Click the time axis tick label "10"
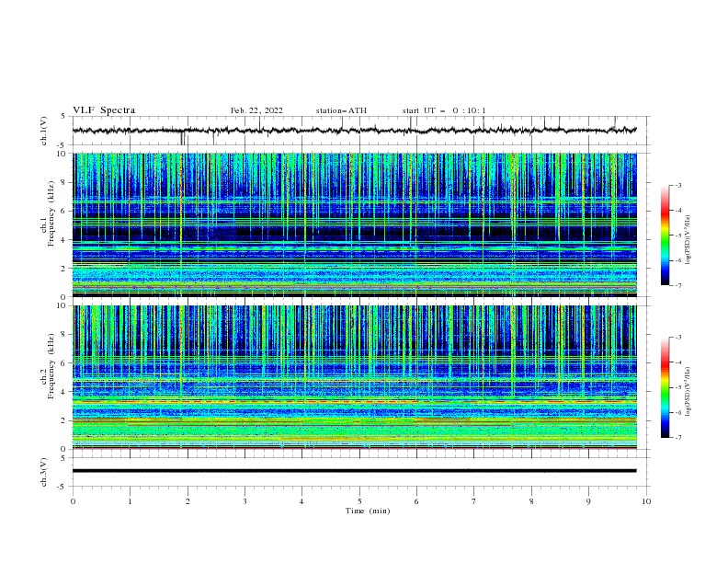The height and width of the screenshot is (563, 728). point(646,501)
